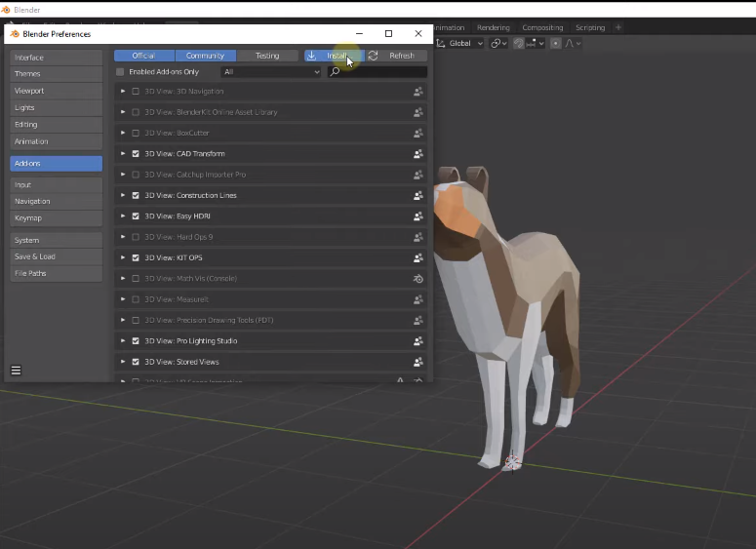Expand the CAD Transform add-on details

tap(123, 154)
